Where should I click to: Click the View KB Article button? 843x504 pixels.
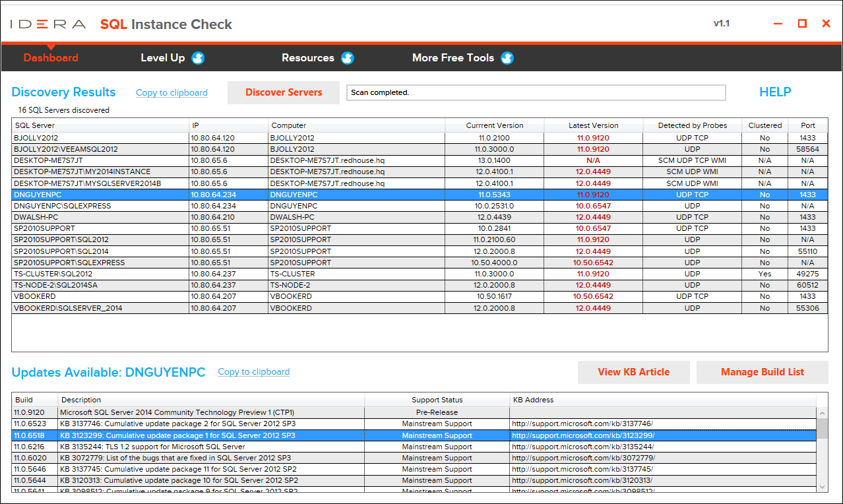tap(633, 372)
